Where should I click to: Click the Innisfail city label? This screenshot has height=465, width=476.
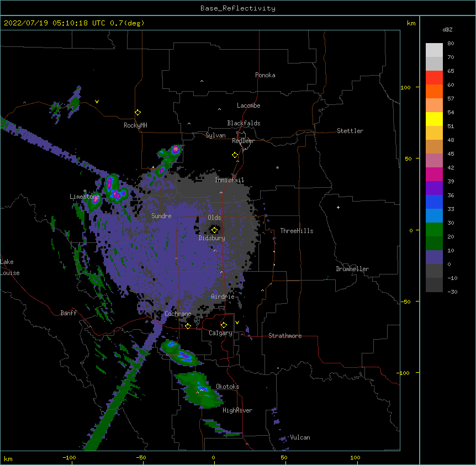(229, 180)
